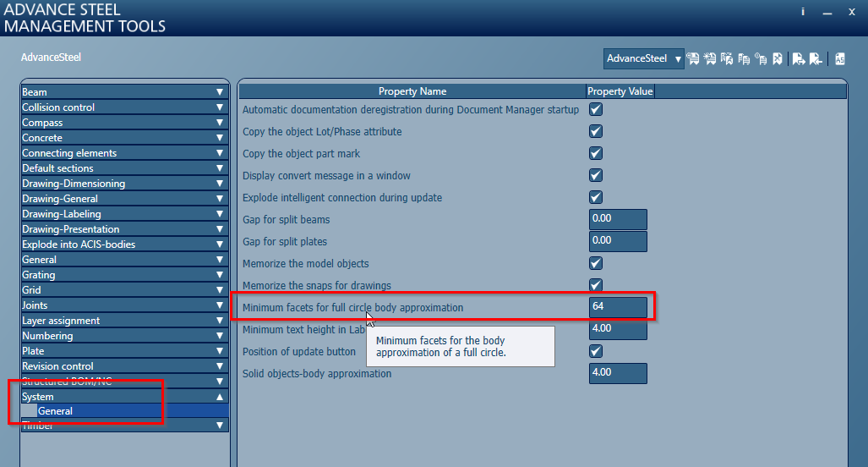This screenshot has width=868, height=467.
Task: Click the Minimum facets value field showing 64
Action: pos(618,307)
